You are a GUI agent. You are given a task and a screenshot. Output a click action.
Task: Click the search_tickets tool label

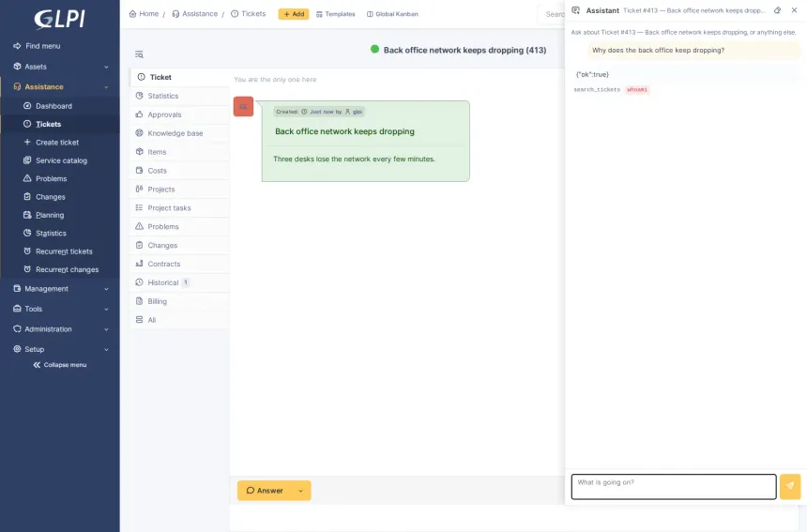coord(597,89)
